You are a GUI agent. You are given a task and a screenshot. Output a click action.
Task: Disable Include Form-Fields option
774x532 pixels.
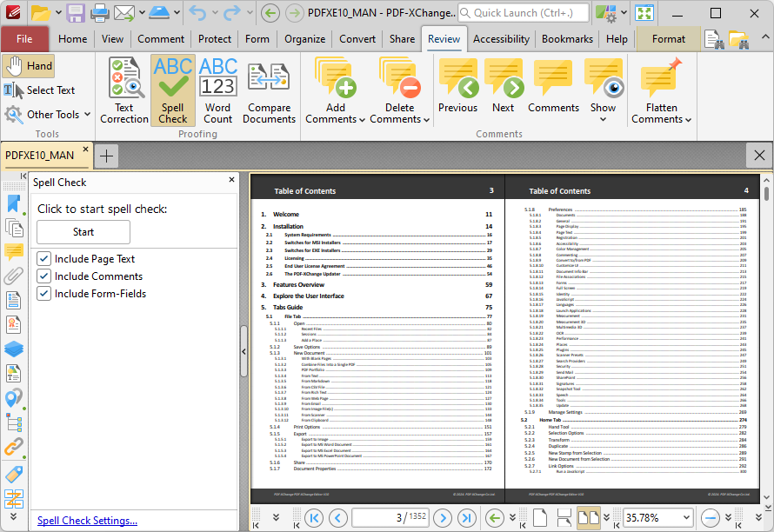click(x=43, y=294)
